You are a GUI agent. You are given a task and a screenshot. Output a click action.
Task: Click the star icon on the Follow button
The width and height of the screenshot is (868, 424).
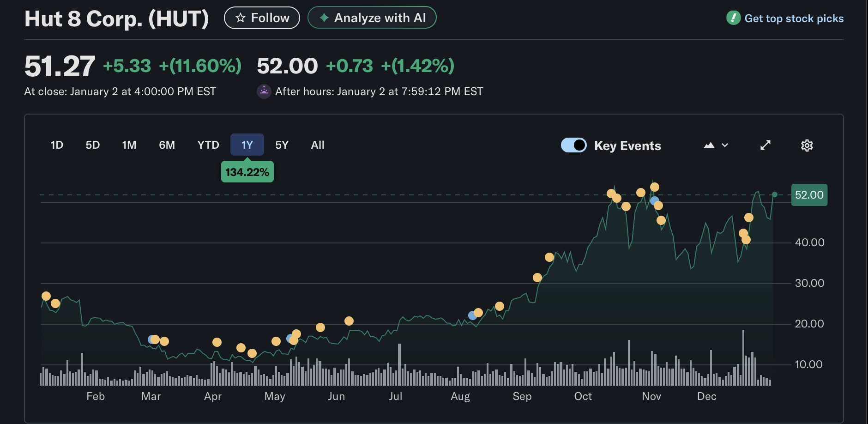(x=240, y=18)
